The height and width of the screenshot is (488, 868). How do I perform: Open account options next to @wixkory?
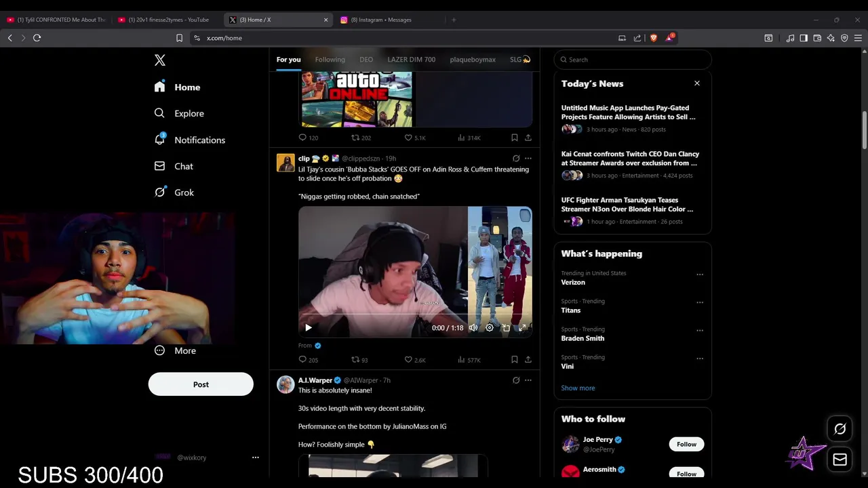[x=256, y=457]
